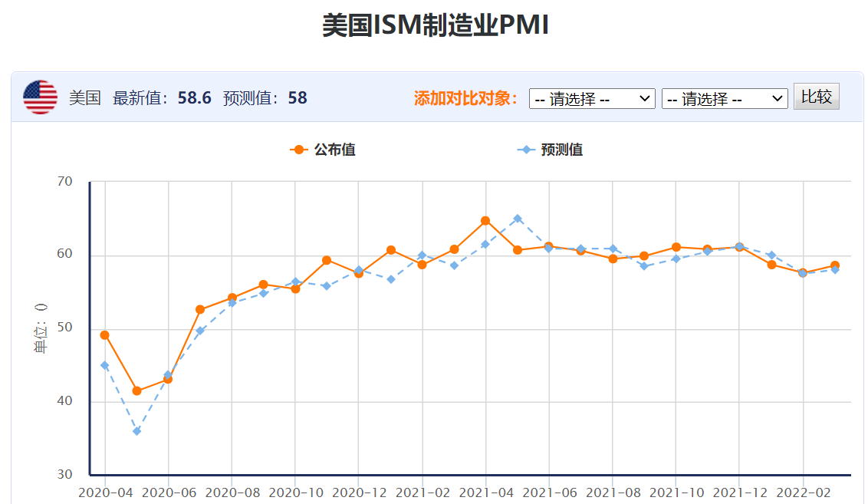Image resolution: width=868 pixels, height=504 pixels.
Task: Click the lowest blue forecast point at 2020-05
Action: pos(136,431)
